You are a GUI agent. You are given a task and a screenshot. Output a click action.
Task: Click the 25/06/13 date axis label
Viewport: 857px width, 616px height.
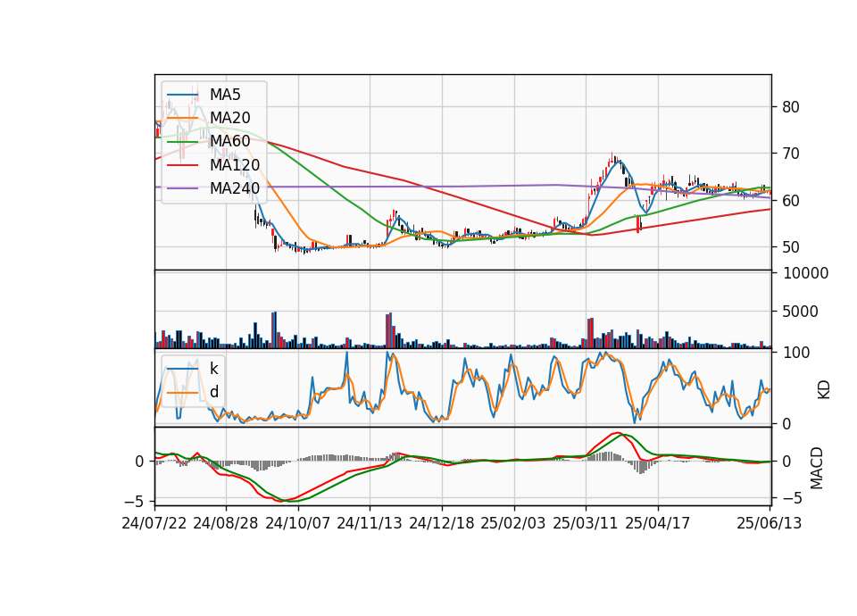[x=769, y=523]
